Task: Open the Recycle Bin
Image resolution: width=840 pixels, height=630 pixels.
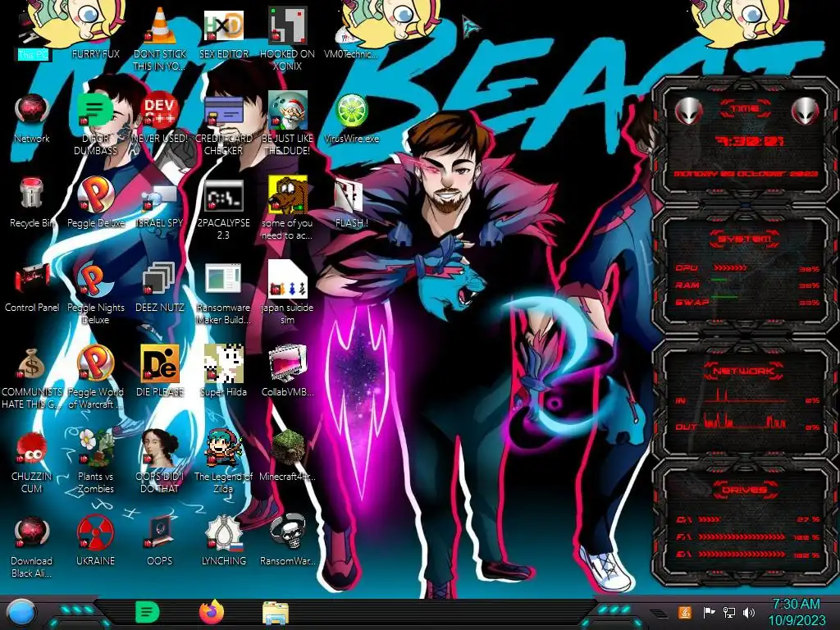Action: (x=32, y=194)
